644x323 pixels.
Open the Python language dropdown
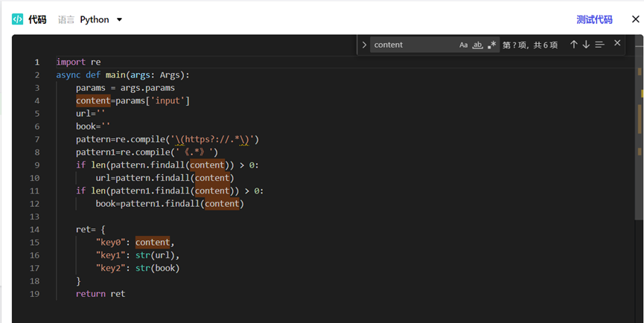(x=101, y=19)
